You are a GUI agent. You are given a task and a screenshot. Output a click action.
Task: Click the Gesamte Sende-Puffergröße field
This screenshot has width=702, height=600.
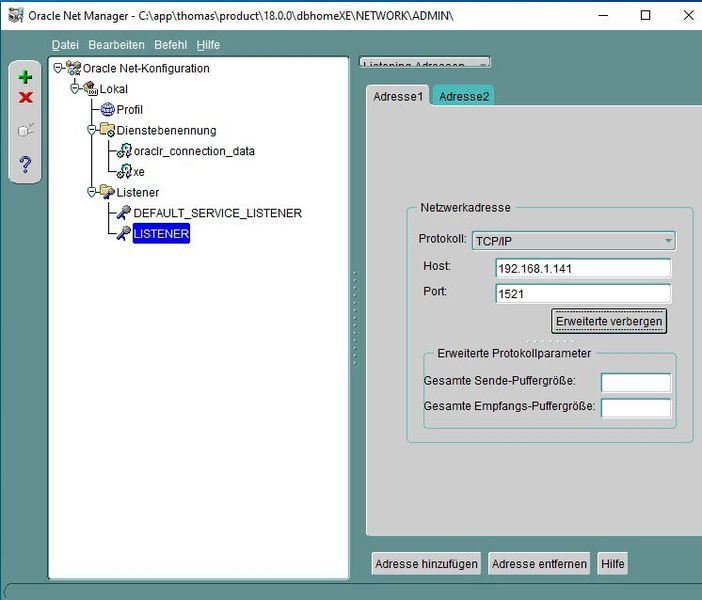(x=636, y=383)
